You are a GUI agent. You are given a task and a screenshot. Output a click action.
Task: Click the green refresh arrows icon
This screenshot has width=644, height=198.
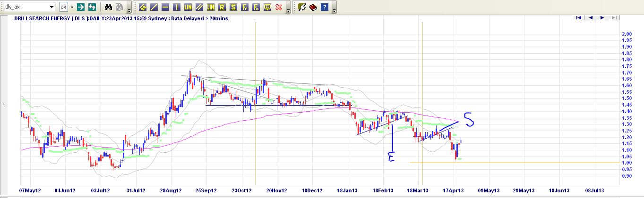click(92, 7)
